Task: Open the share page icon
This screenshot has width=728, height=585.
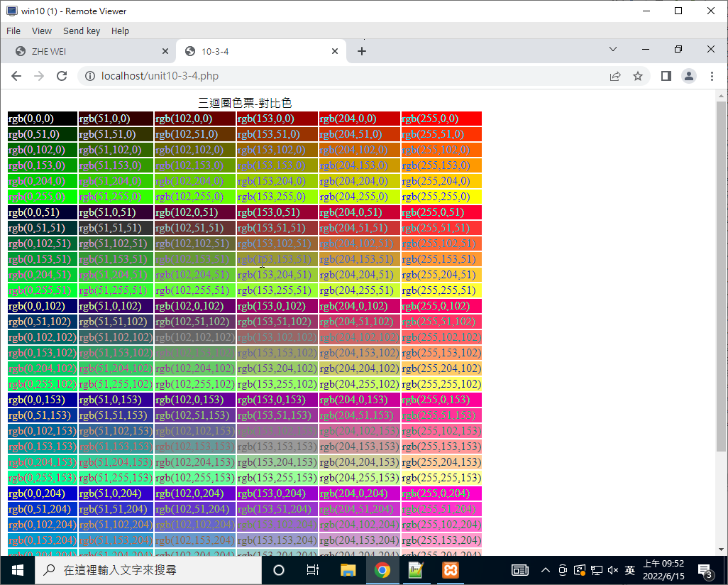Action: (615, 76)
